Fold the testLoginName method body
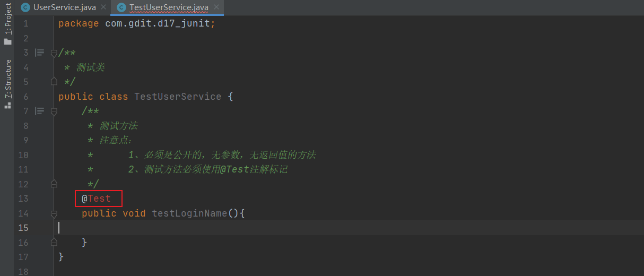 pyautogui.click(x=54, y=213)
